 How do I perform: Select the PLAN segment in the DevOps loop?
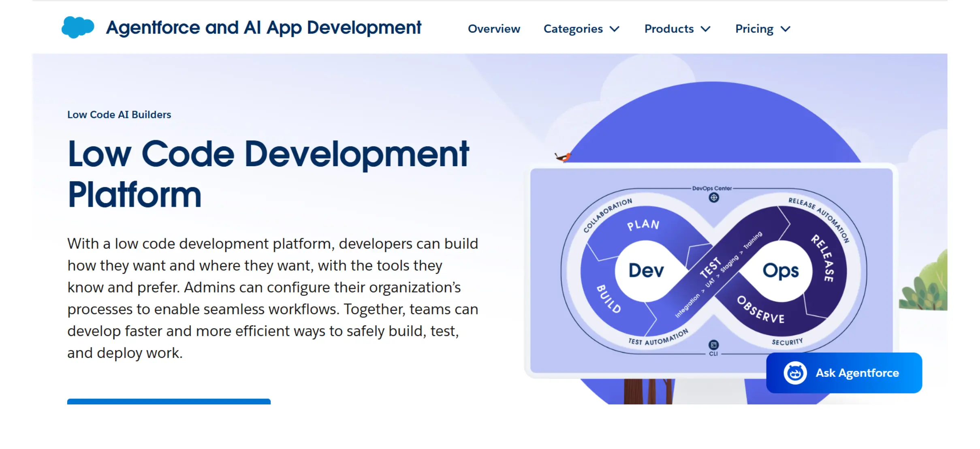point(643,225)
